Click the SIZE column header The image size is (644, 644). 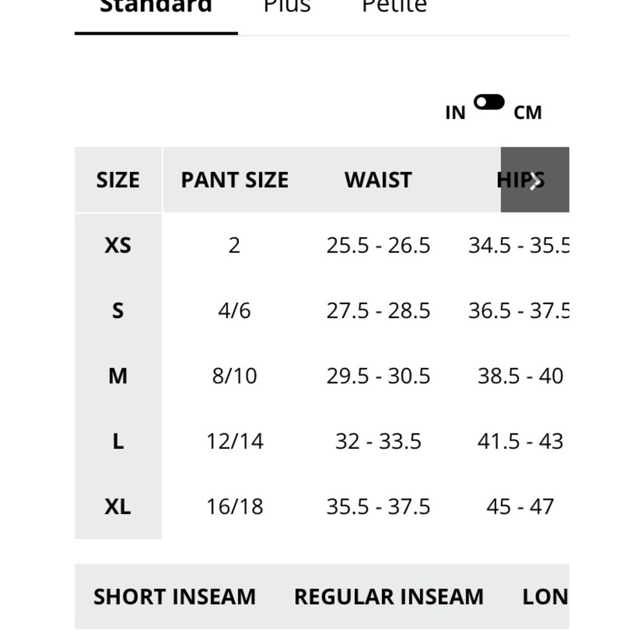tap(118, 180)
